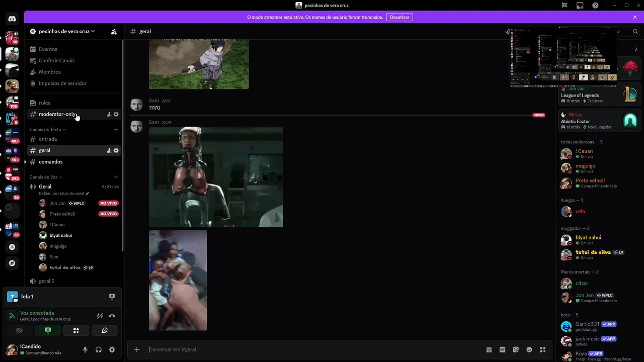Open the tall video thumbnail by Sam

click(x=178, y=280)
